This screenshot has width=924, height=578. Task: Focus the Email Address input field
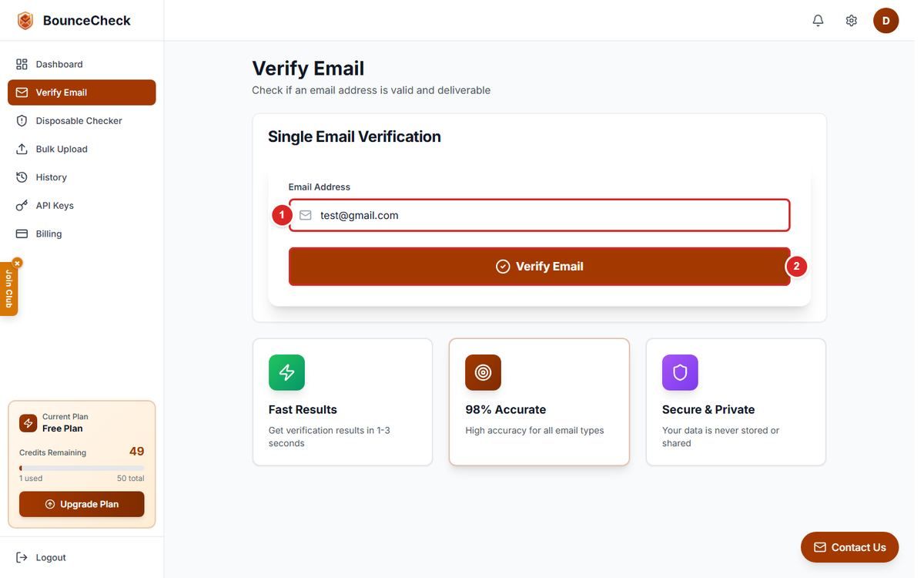[539, 215]
